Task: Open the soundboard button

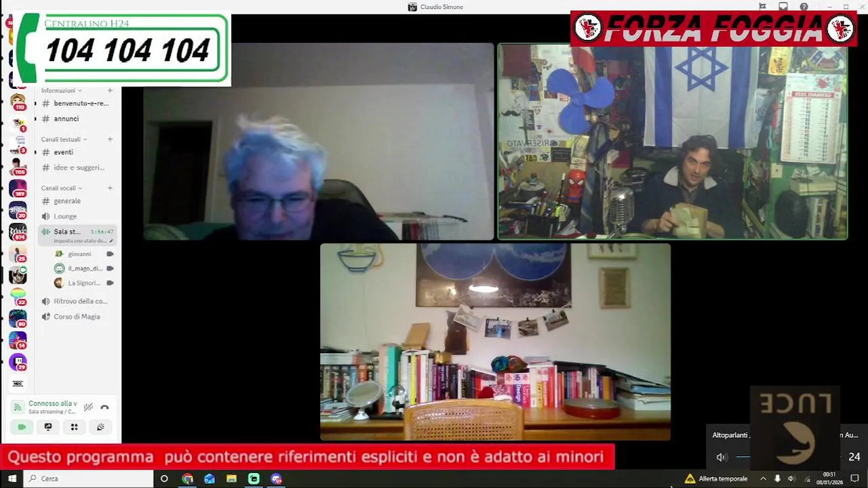Action: [100, 427]
